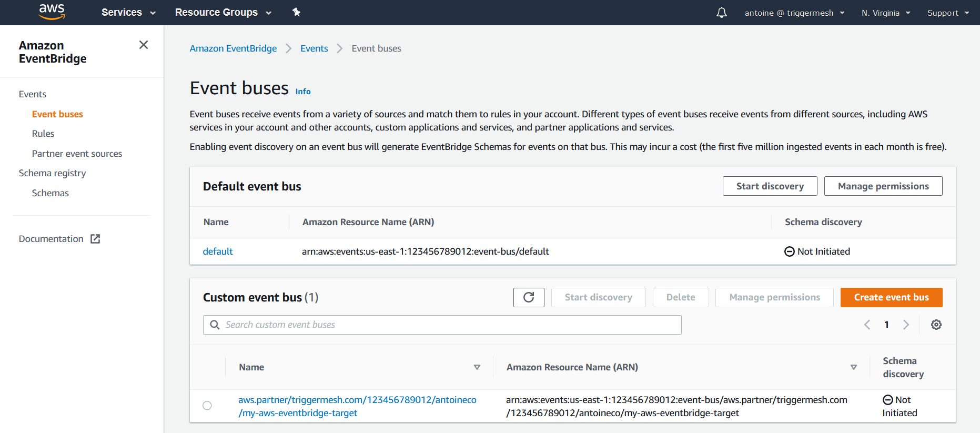Click Start discovery for the default event bus
The height and width of the screenshot is (433, 980).
pos(770,186)
